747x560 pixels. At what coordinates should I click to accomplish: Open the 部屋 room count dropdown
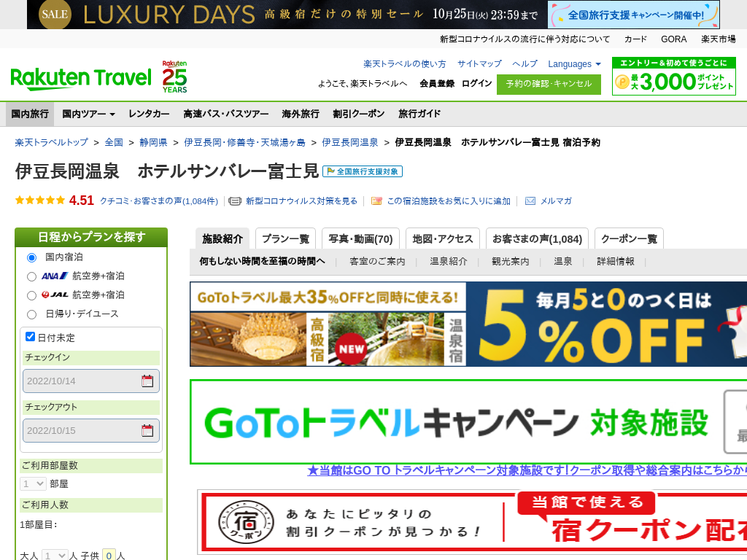point(33,484)
